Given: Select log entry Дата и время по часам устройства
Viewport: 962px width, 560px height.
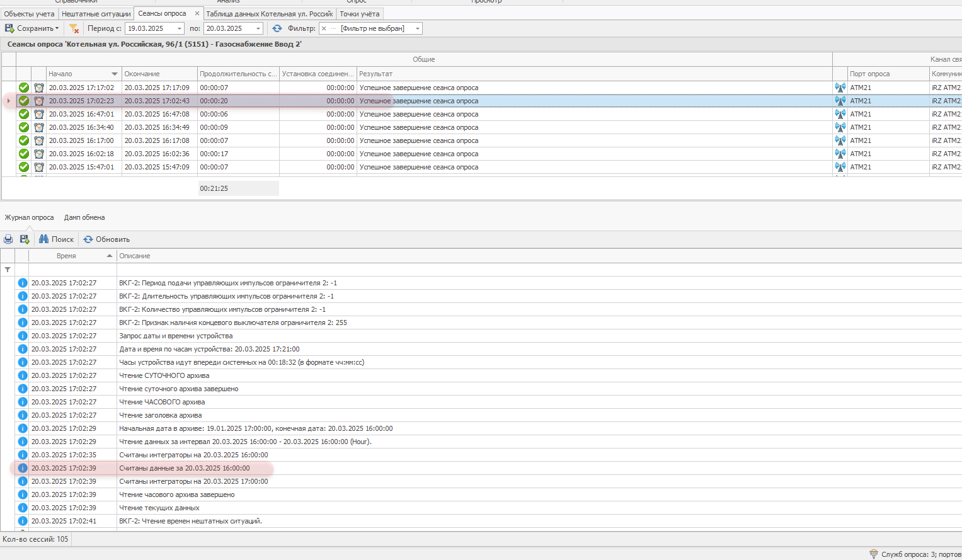Looking at the screenshot, I should 481,349.
